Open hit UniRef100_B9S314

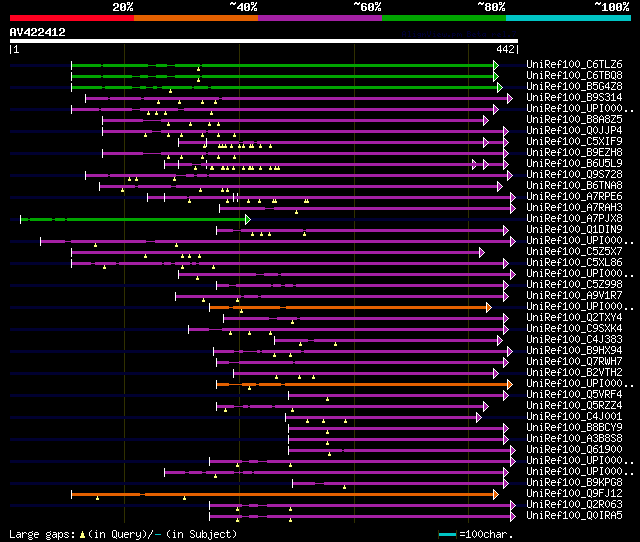574,98
